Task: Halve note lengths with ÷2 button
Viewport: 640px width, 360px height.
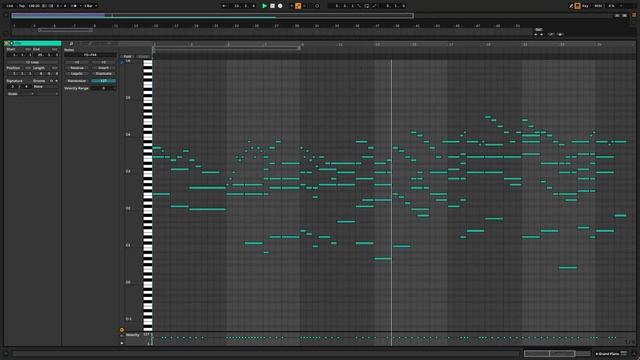Action: coord(77,62)
